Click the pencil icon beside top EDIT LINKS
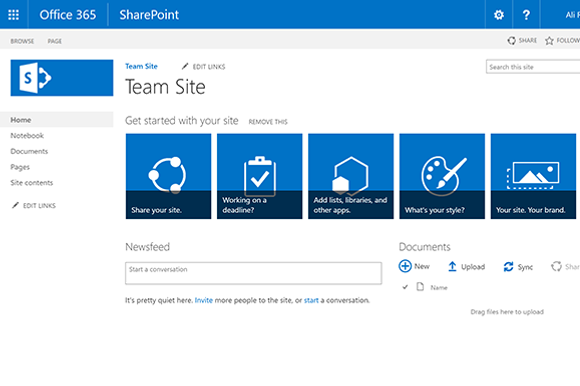580x386 pixels. pos(185,66)
